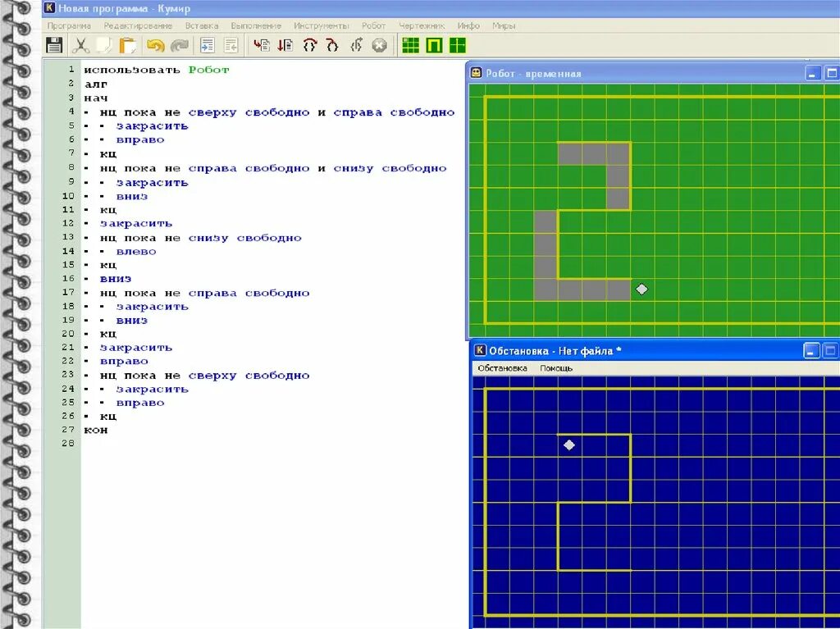840x629 pixels.
Task: Click 'вниз' on code line 10
Action: pos(132,196)
